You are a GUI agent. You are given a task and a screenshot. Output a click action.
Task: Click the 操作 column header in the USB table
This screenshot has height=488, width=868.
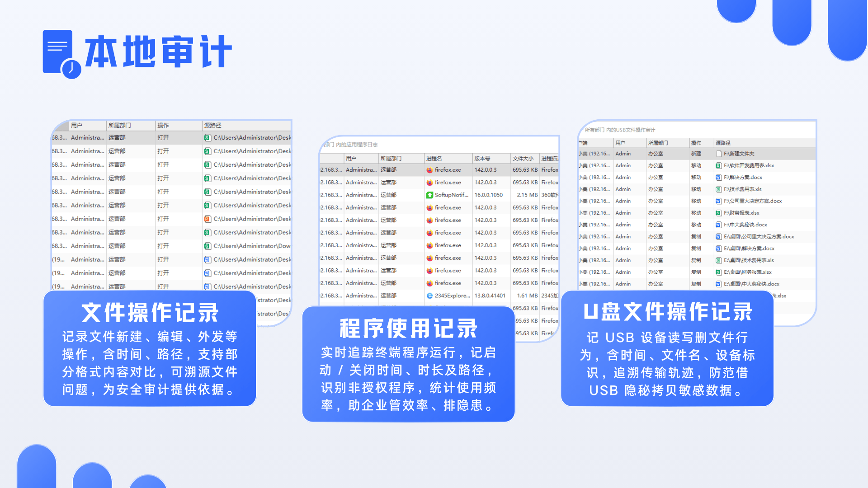696,143
